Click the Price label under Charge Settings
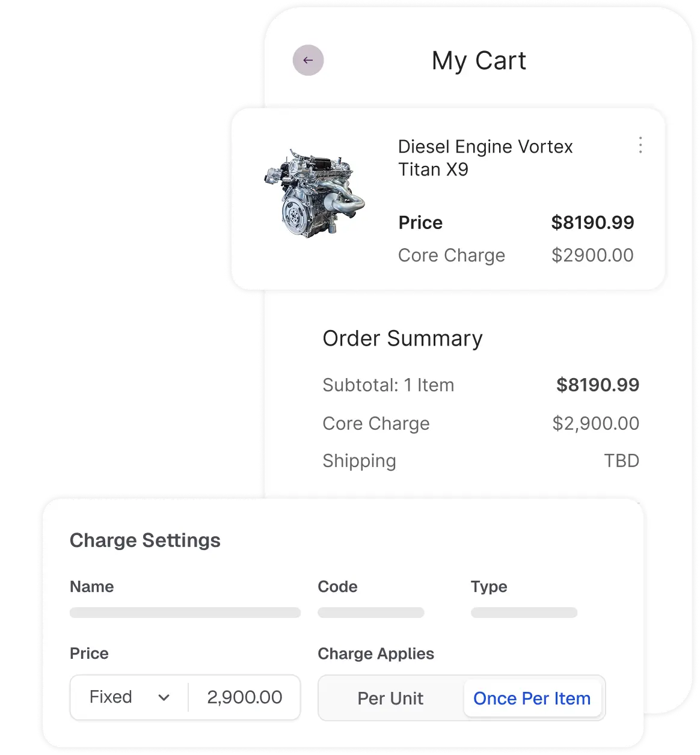The image size is (700, 755). [89, 653]
